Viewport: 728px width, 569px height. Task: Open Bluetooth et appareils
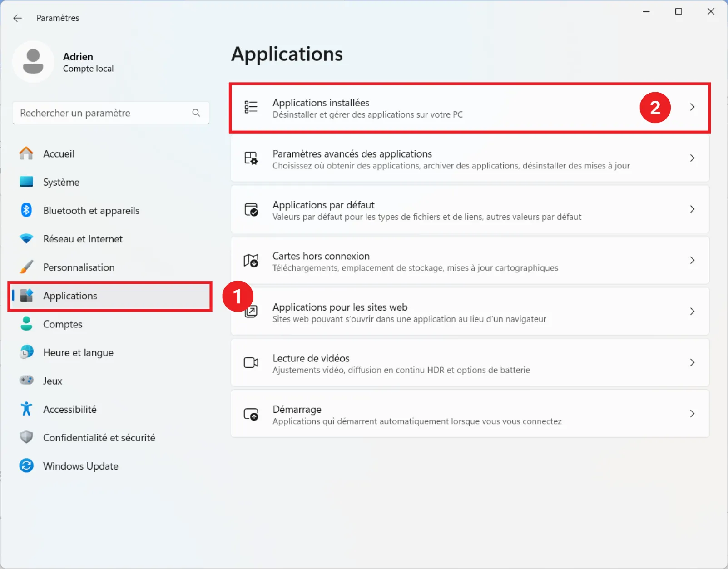click(x=110, y=210)
